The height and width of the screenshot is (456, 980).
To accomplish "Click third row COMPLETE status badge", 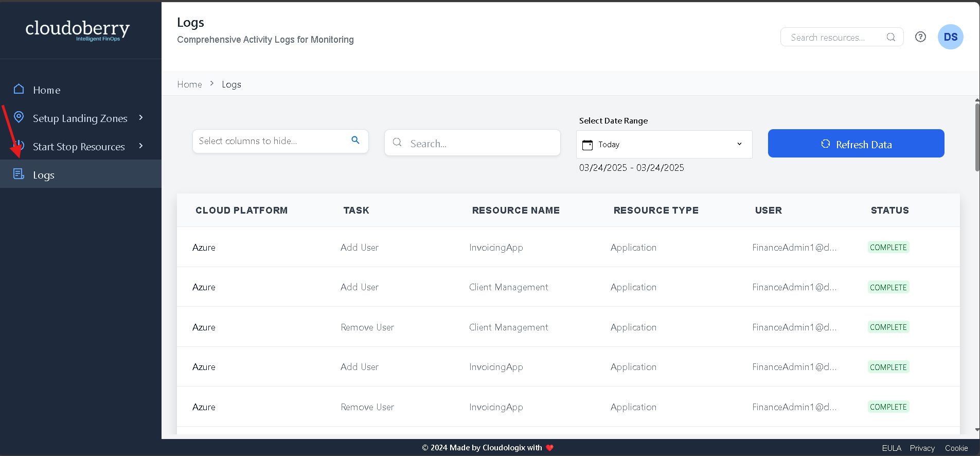I will click(x=888, y=327).
